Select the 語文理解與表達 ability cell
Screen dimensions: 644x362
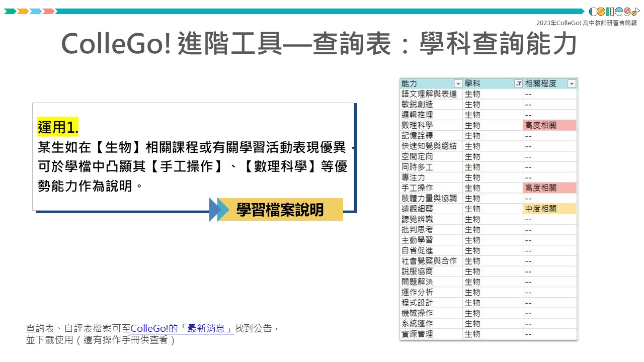coord(431,94)
